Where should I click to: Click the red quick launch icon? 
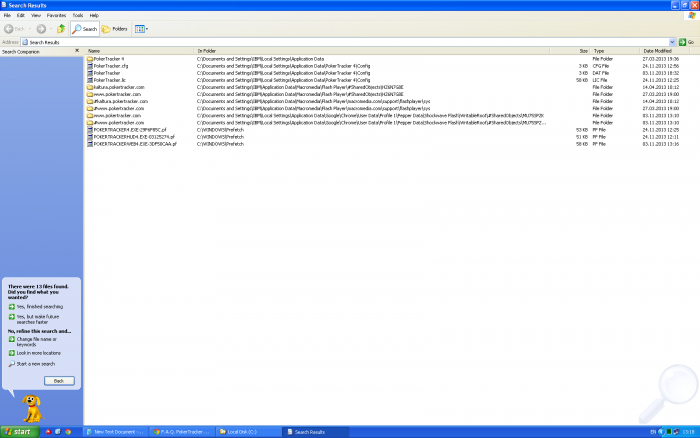[x=48, y=432]
